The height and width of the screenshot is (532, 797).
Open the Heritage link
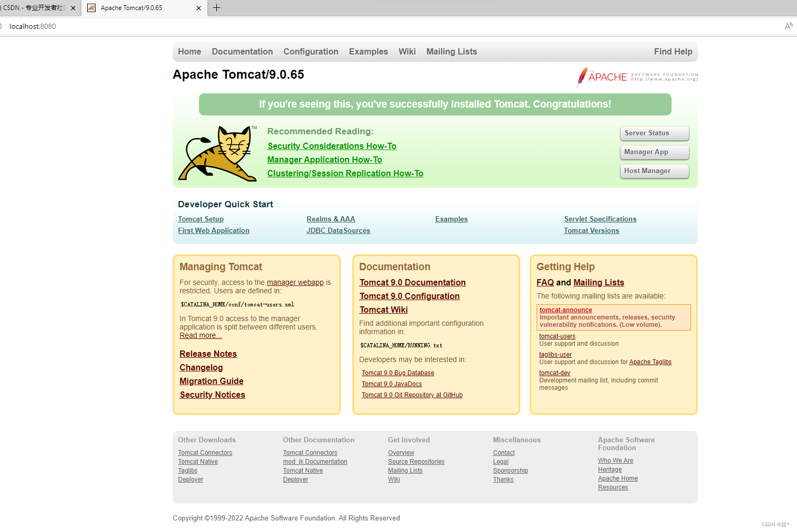tap(610, 470)
